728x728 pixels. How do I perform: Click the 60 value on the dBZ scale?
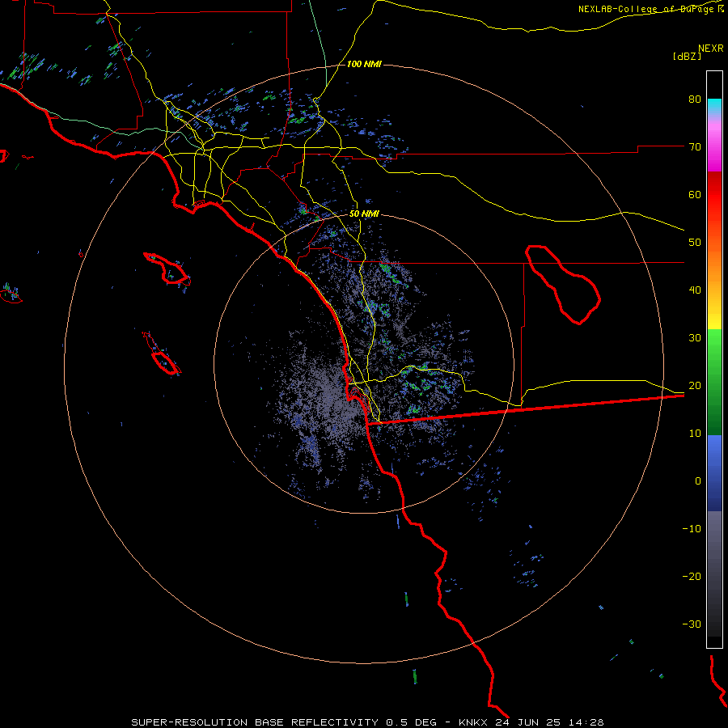coord(695,194)
